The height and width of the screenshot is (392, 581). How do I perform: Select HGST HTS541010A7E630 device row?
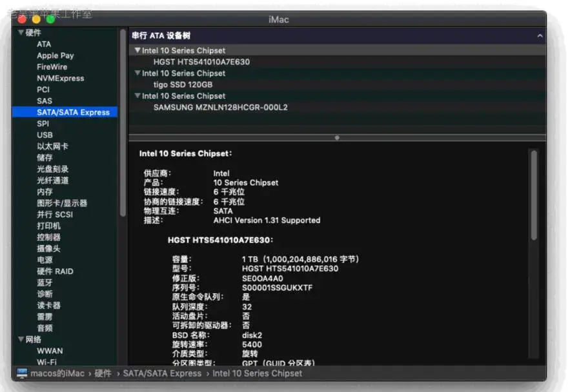pos(337,62)
